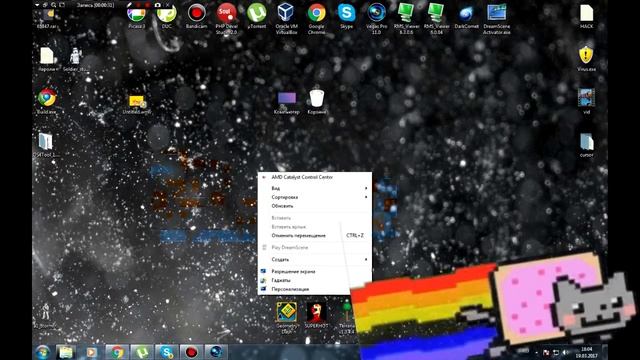Open Разрешение экрана from the context menu
Viewport: 640px width, 360px height.
[x=315, y=271]
